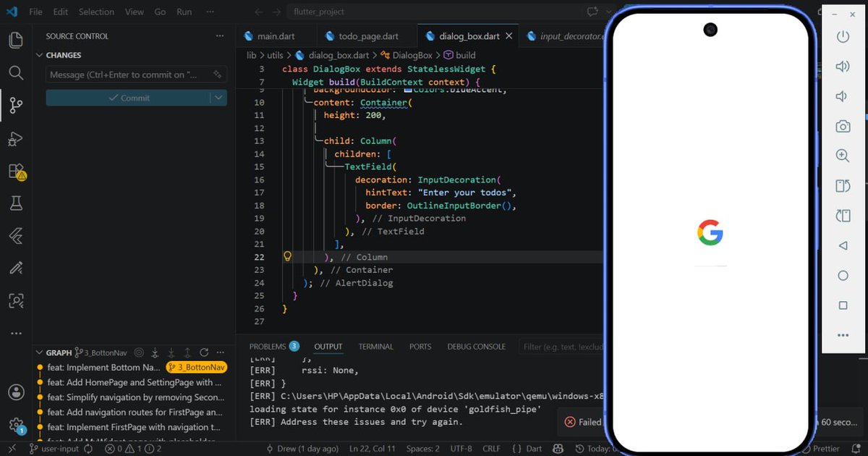Take emulator screenshot with camera icon

tap(843, 127)
